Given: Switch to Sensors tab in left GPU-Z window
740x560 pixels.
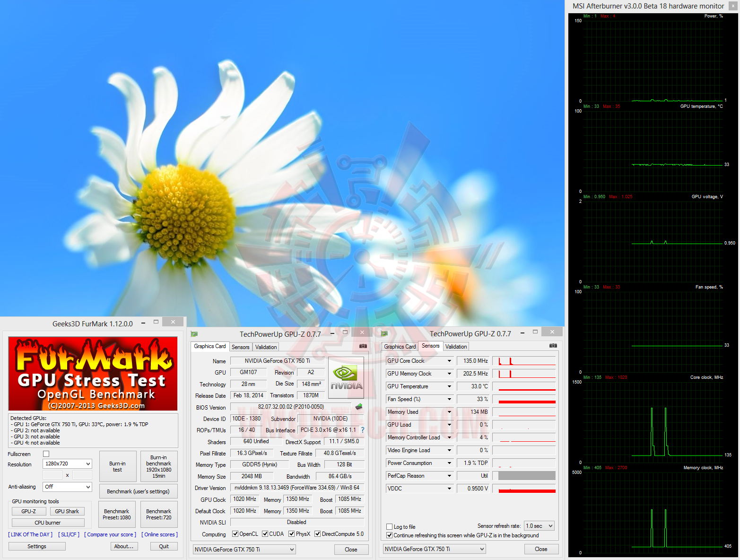Looking at the screenshot, I should (x=240, y=347).
